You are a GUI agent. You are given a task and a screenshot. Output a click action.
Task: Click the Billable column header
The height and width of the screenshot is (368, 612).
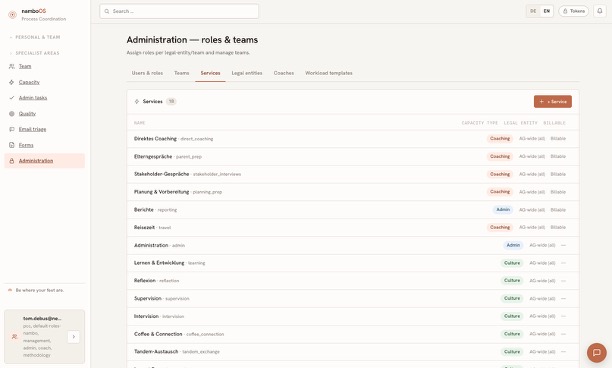[x=554, y=123]
